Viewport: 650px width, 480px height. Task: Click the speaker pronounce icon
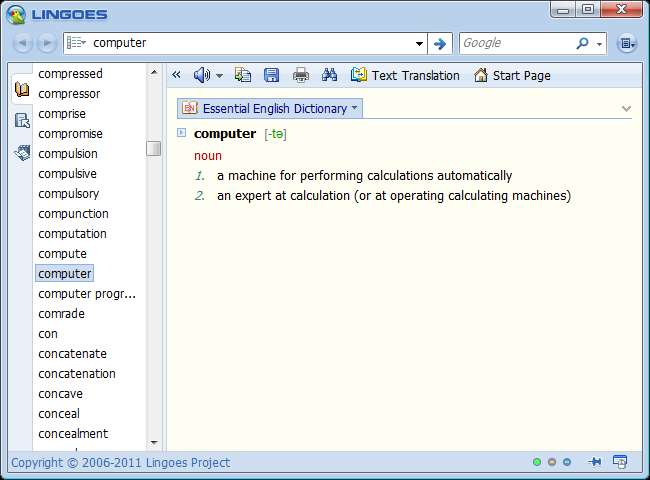pyautogui.click(x=201, y=75)
